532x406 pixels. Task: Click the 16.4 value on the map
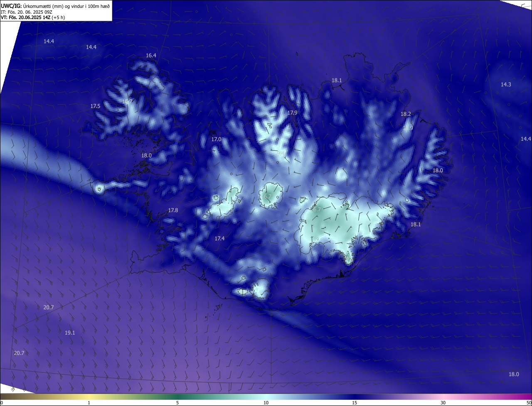151,55
